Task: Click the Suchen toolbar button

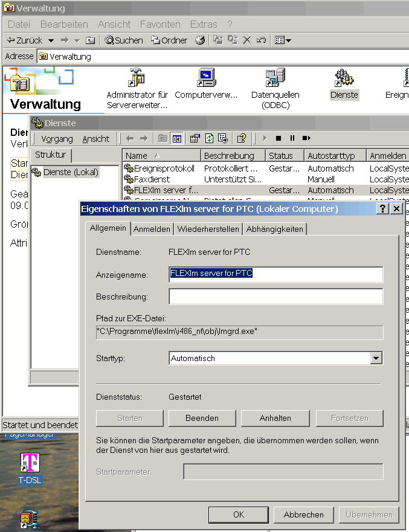Action: pyautogui.click(x=124, y=40)
